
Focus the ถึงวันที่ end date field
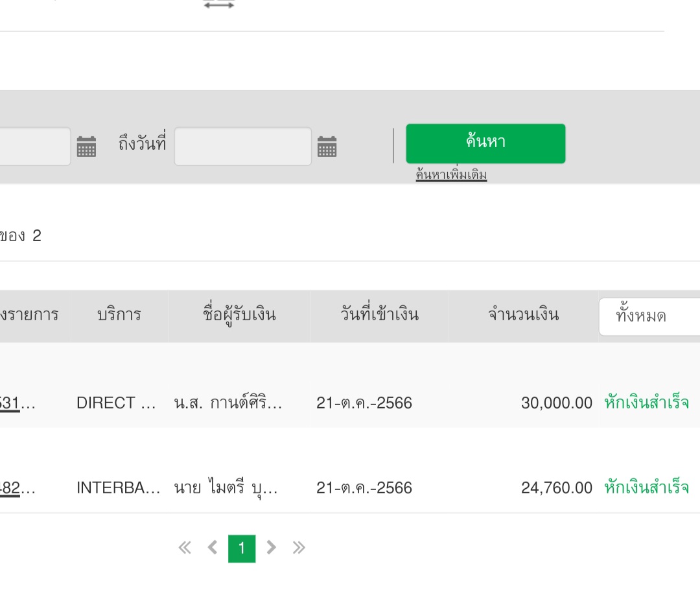coord(242,147)
